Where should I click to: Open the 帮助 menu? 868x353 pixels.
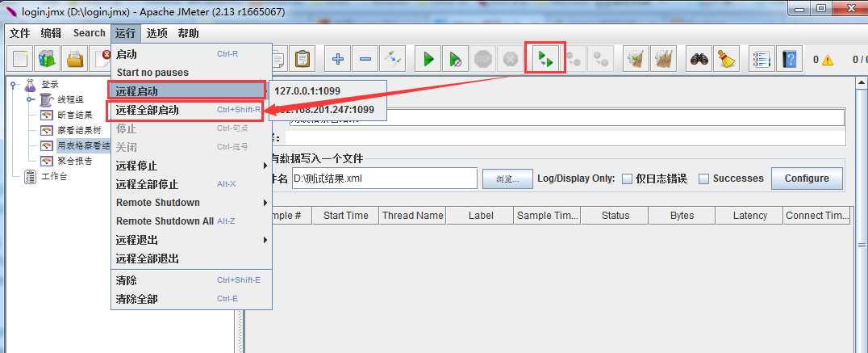tap(188, 33)
